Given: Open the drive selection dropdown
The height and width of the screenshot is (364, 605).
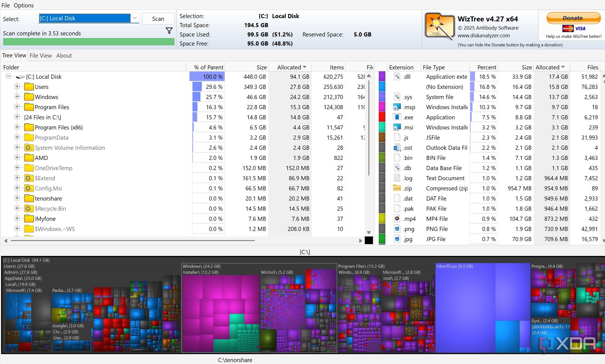Looking at the screenshot, I should coord(135,18).
